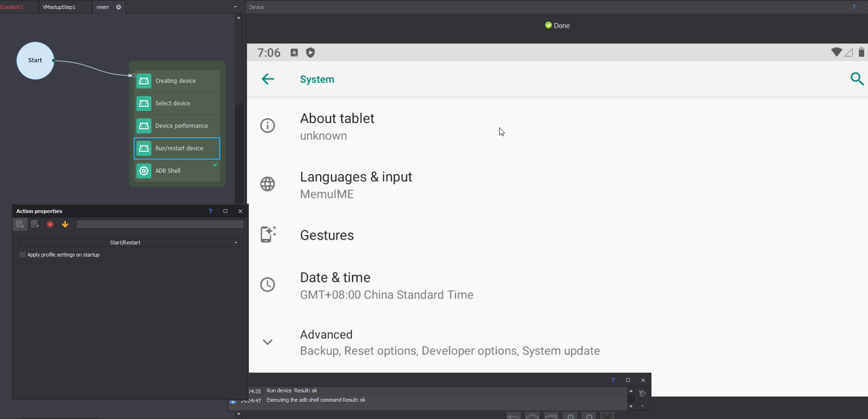Image resolution: width=868 pixels, height=419 pixels.
Task: Click the orange down arrow icon
Action: (65, 224)
